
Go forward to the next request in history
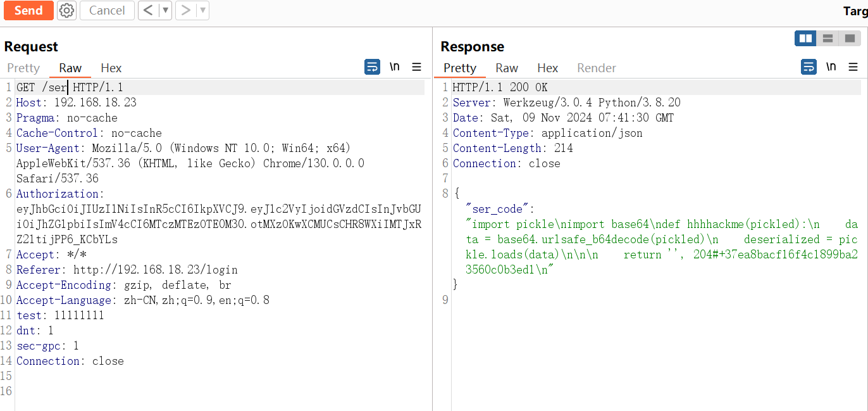[185, 10]
